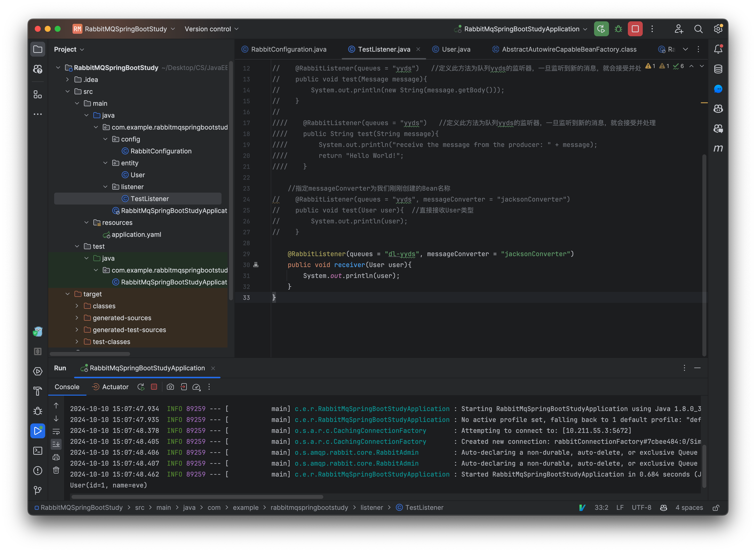756x552 pixels.
Task: Open the Terminal tool window
Action: pos(38,451)
